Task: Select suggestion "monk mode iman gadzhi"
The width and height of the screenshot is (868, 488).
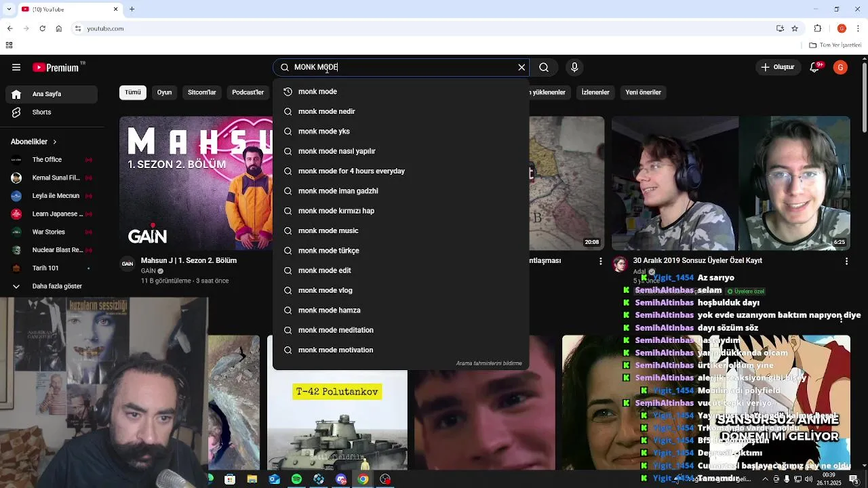Action: point(401,191)
